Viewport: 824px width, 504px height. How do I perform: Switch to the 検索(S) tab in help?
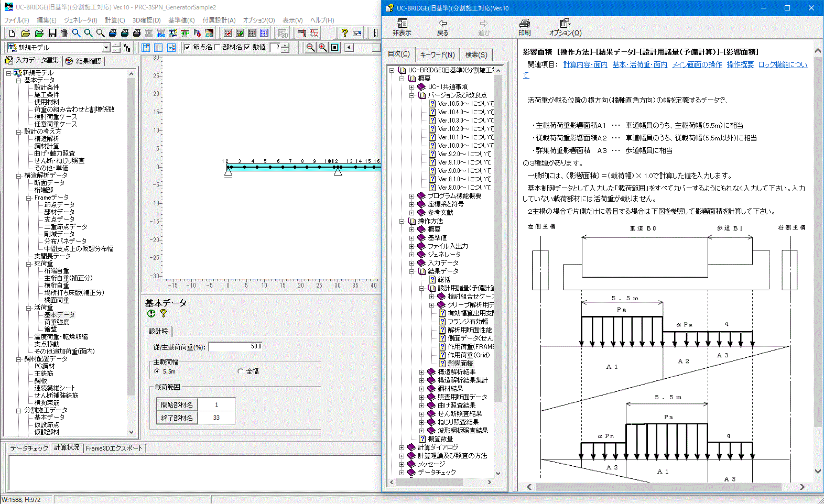click(476, 54)
